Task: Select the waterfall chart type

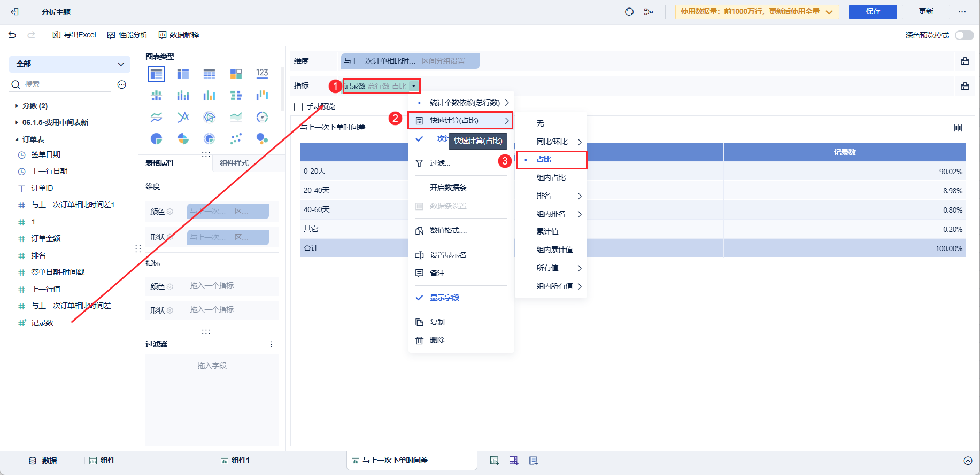Action: (262, 96)
